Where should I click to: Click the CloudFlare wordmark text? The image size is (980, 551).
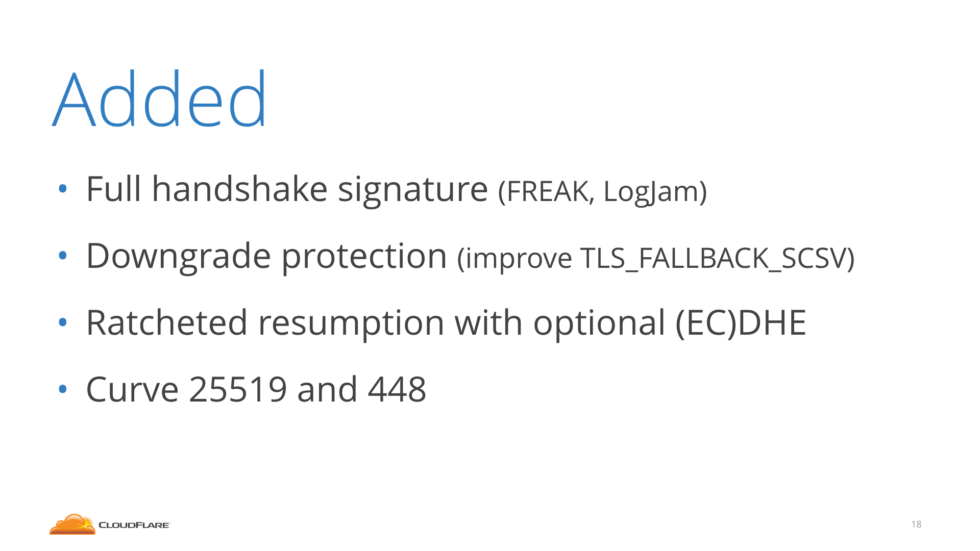(x=134, y=525)
